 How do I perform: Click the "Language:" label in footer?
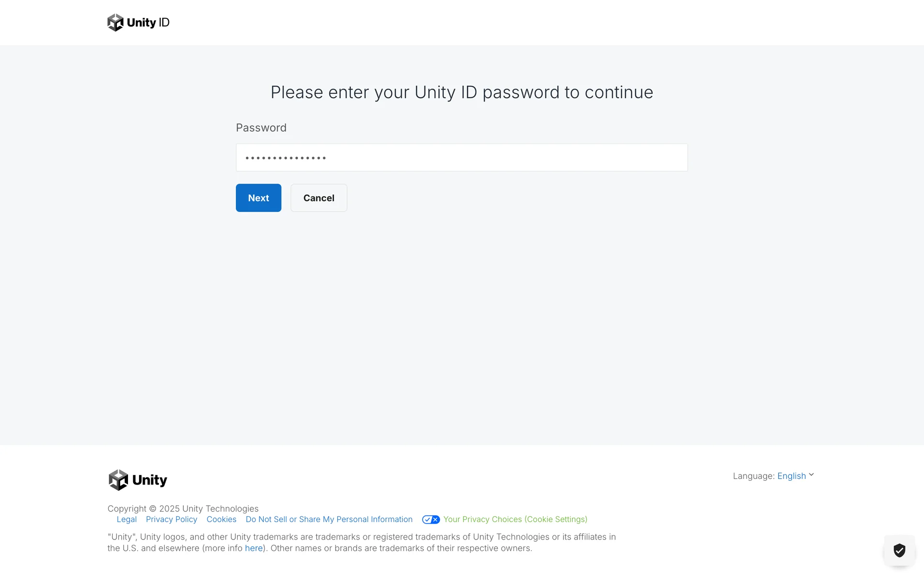pyautogui.click(x=754, y=476)
